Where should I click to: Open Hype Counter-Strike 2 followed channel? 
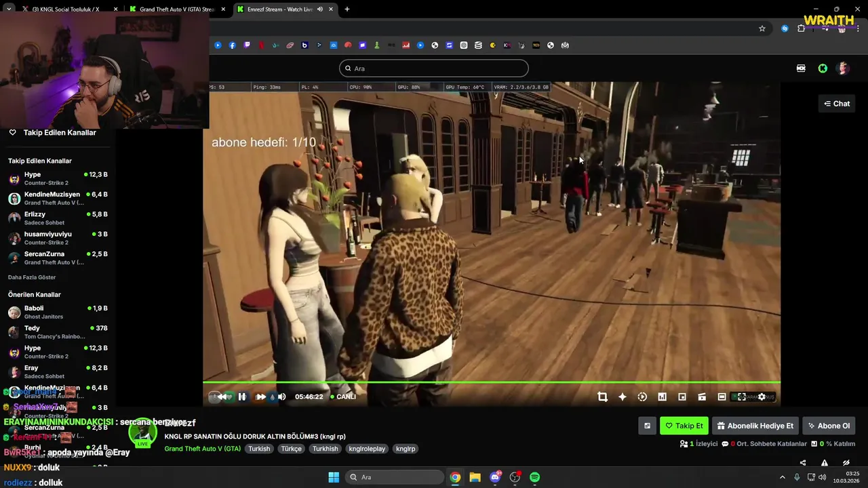click(x=58, y=179)
